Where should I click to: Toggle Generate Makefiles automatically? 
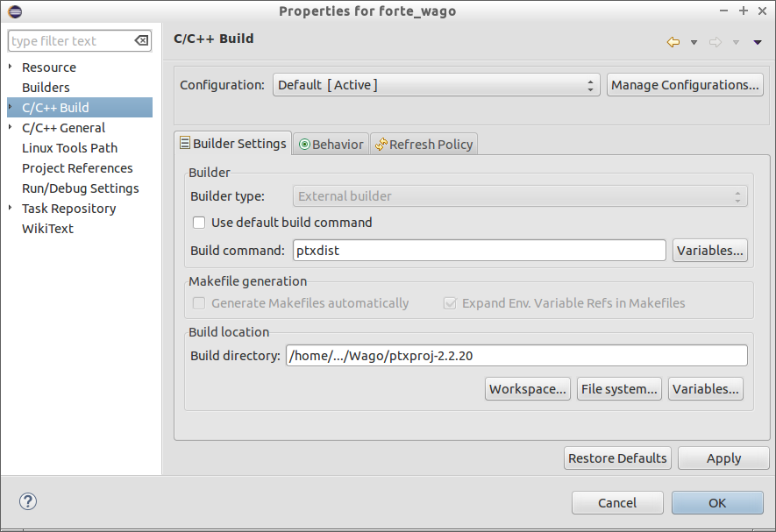198,302
